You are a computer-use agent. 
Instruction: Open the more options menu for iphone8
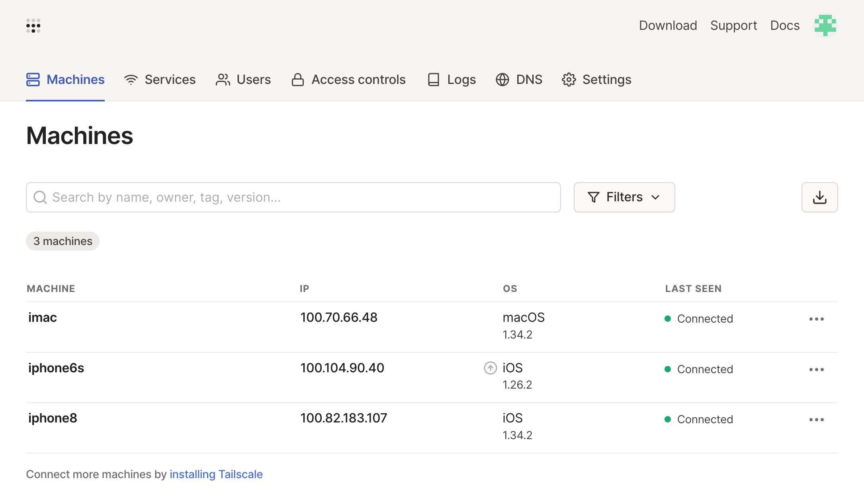[816, 420]
